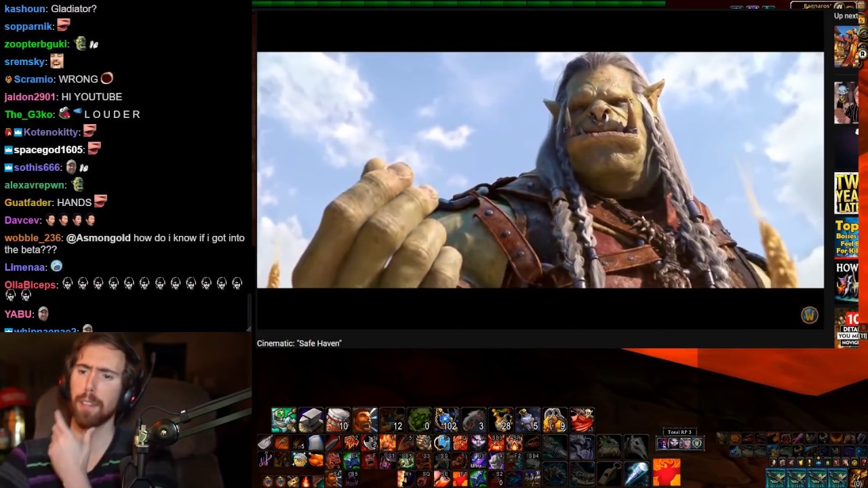Click The_G3ko username in chat
The image size is (868, 488).
(29, 115)
